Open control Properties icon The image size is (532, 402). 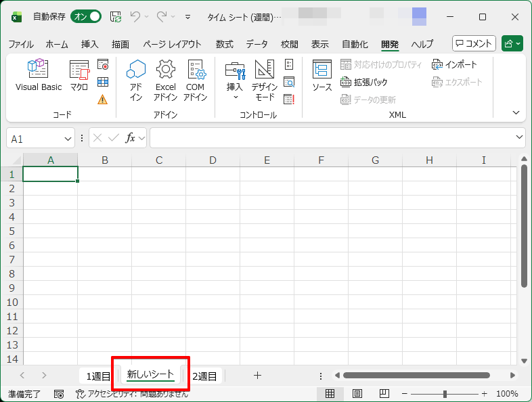[289, 64]
